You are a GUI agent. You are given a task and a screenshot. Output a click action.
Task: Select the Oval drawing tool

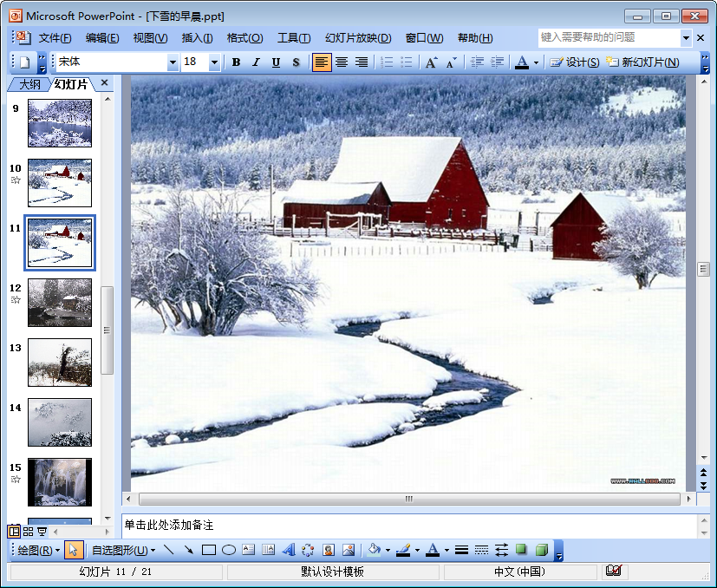coord(228,550)
